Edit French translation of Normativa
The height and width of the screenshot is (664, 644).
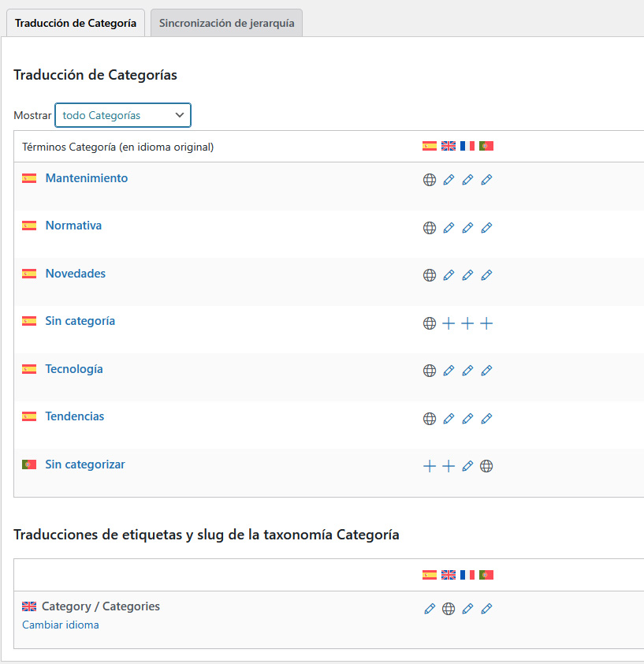pyautogui.click(x=467, y=228)
